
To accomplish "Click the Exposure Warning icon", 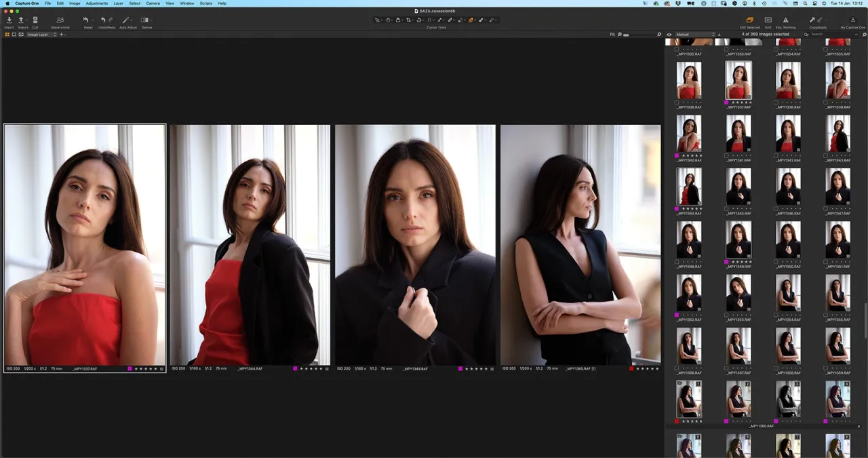I will click(785, 20).
